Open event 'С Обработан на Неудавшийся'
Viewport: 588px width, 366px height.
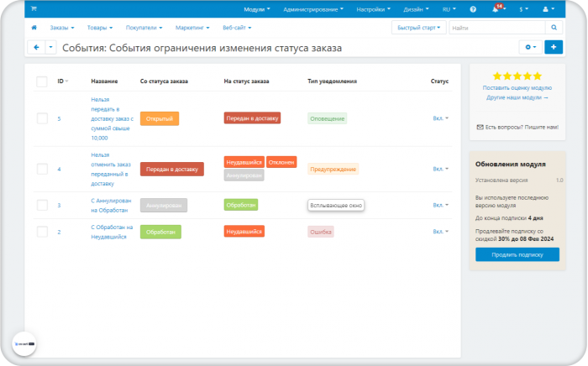click(112, 232)
